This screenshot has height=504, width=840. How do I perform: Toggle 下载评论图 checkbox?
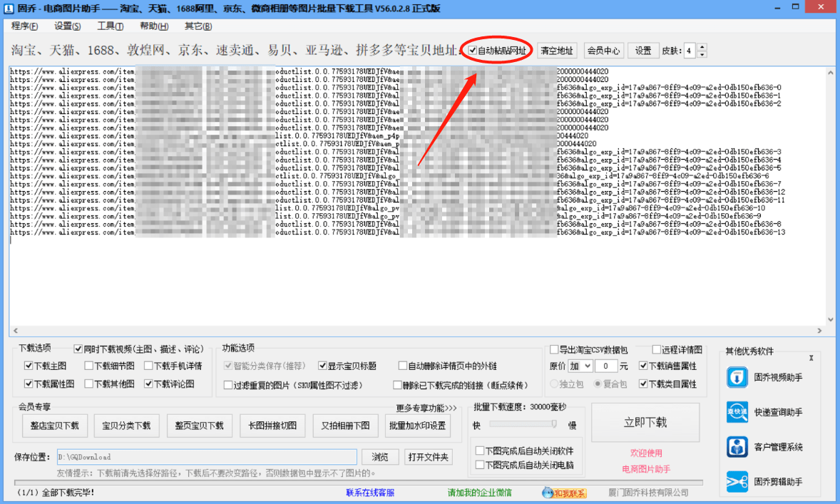coord(148,384)
